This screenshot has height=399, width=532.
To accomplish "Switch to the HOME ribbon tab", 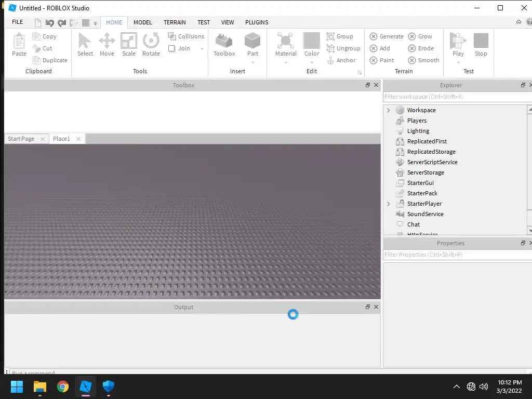I will 114,22.
